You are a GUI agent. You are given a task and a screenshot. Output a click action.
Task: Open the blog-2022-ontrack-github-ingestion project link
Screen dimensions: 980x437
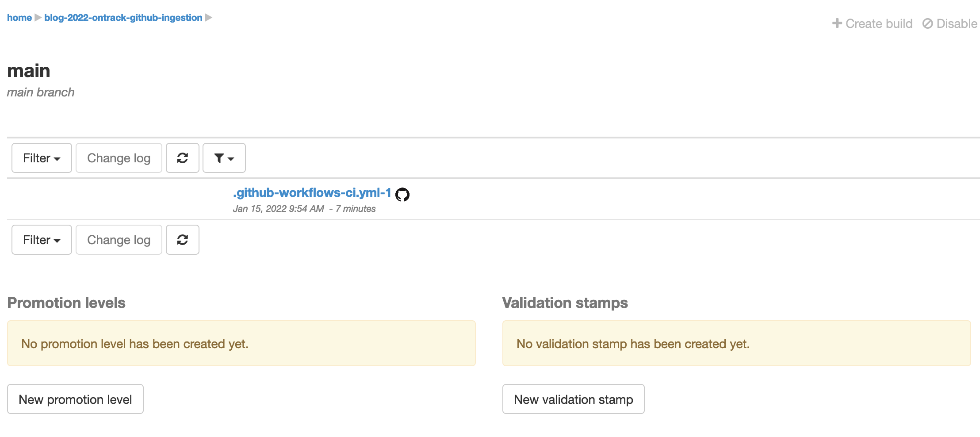click(x=123, y=18)
